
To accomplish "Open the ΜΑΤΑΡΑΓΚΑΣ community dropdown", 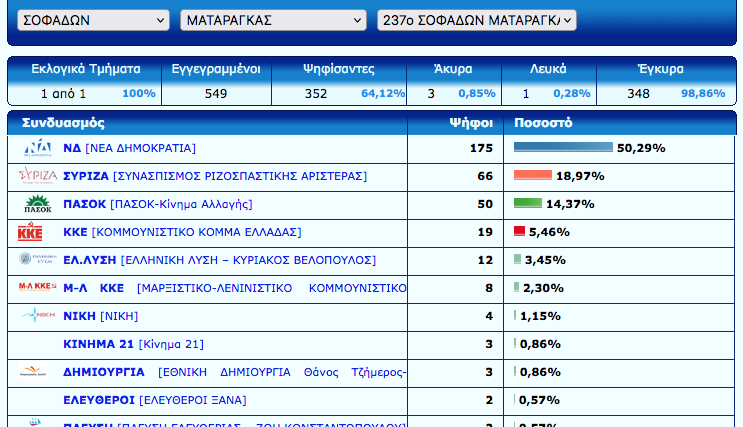I will click(273, 20).
